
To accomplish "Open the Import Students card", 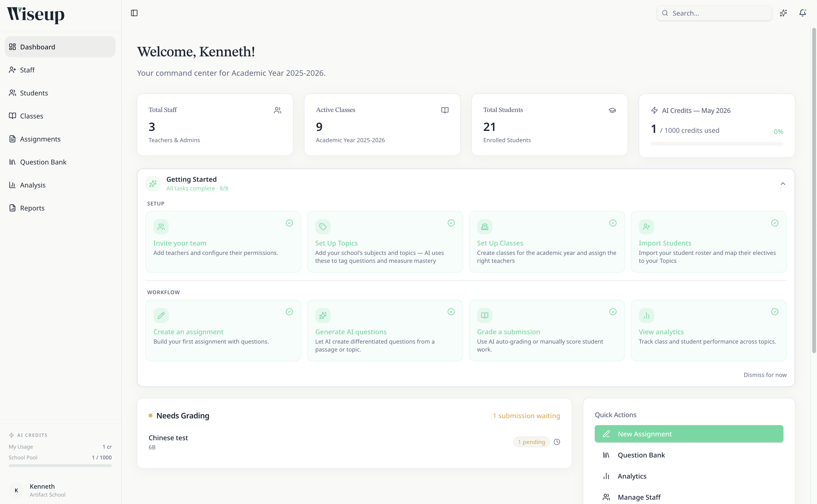I will 709,242.
